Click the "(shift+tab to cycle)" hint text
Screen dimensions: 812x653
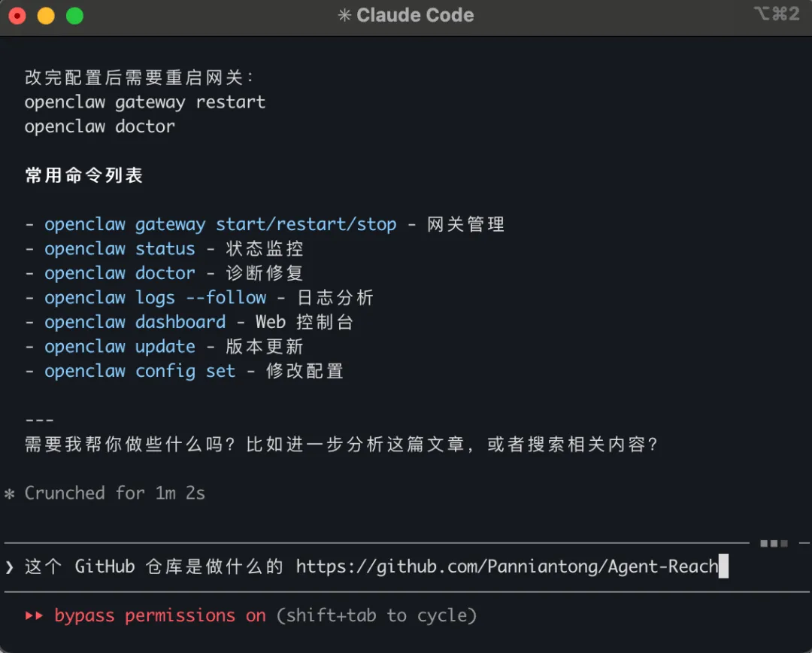(377, 615)
